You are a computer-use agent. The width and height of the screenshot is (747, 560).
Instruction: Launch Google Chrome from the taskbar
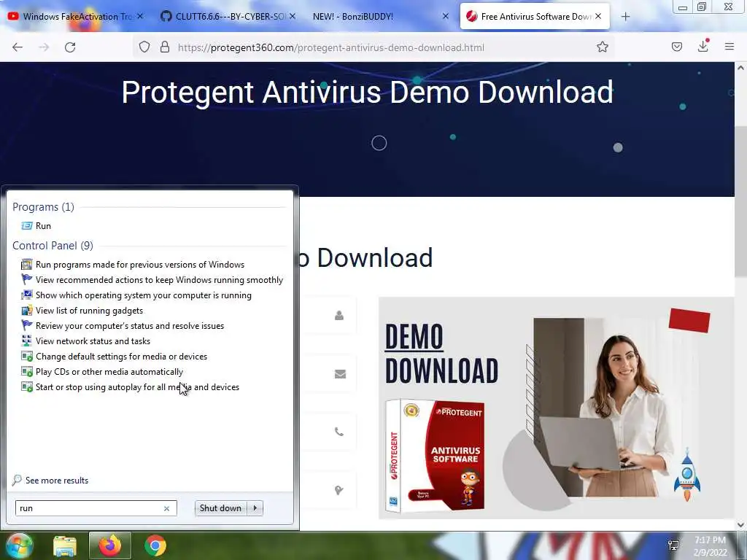pos(155,545)
